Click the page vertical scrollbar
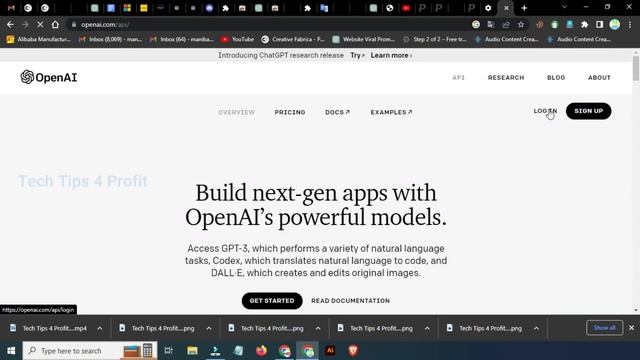The width and height of the screenshot is (640, 360). (x=636, y=68)
